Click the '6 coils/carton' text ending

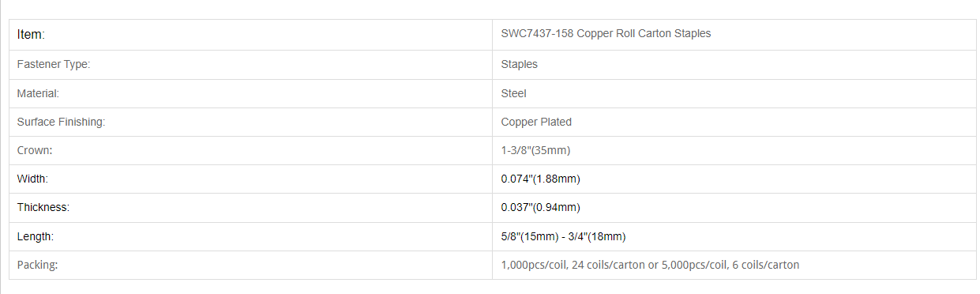765,266
